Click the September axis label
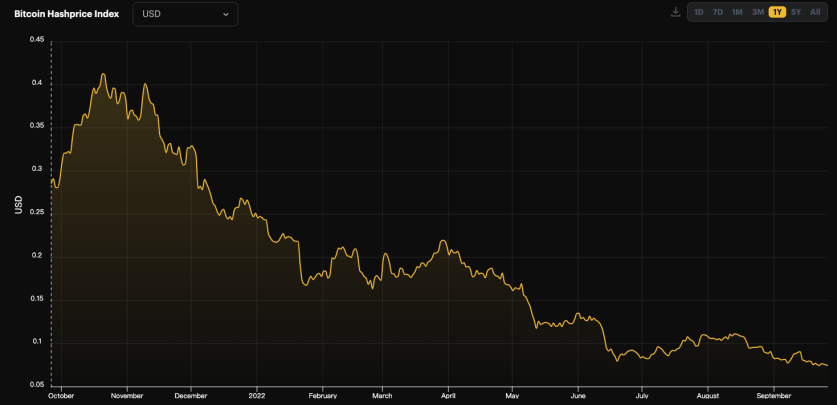837x405 pixels. coord(774,396)
